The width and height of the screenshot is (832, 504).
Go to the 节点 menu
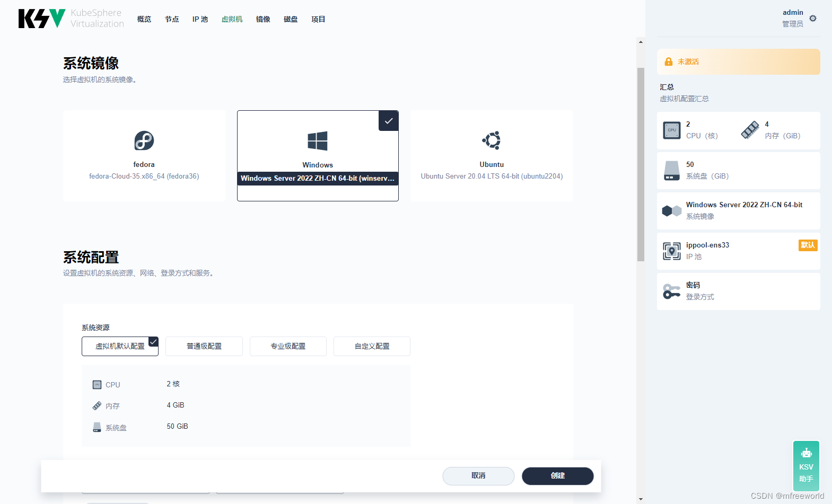click(x=172, y=19)
